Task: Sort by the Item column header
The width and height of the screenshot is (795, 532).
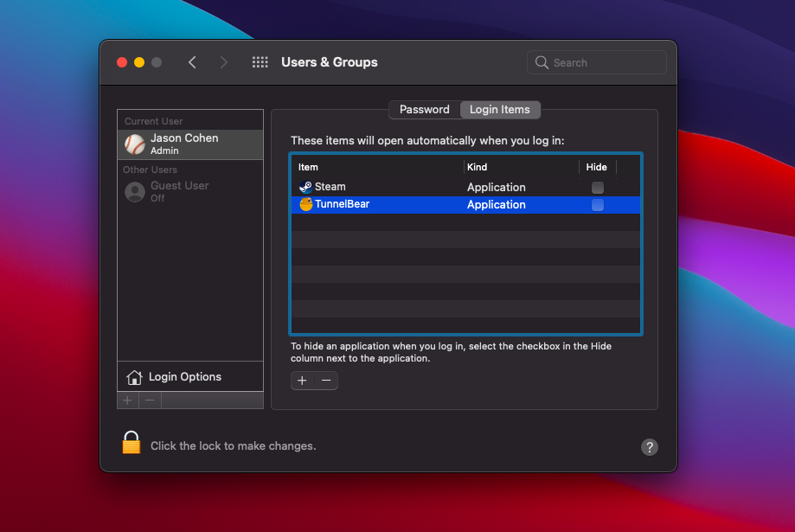Action: [x=308, y=167]
